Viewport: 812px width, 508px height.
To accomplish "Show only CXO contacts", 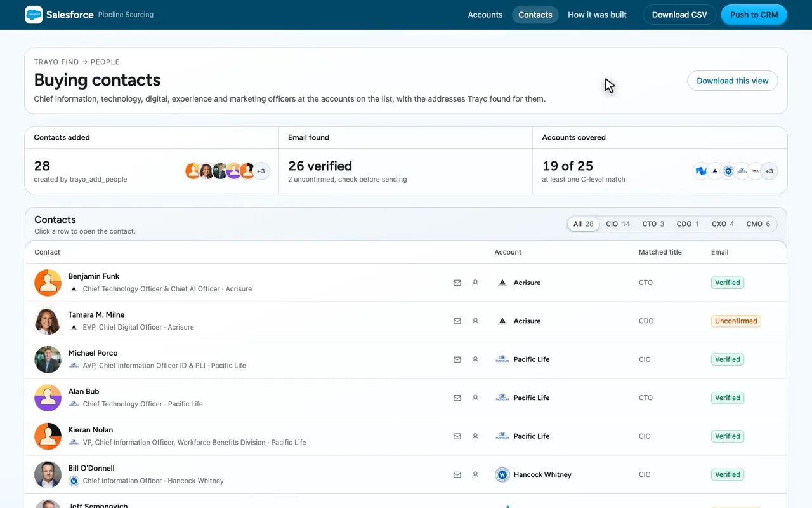I will 723,224.
